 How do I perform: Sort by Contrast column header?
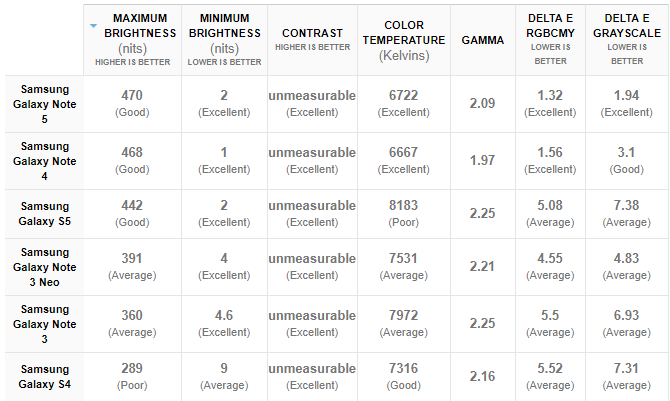(312, 40)
